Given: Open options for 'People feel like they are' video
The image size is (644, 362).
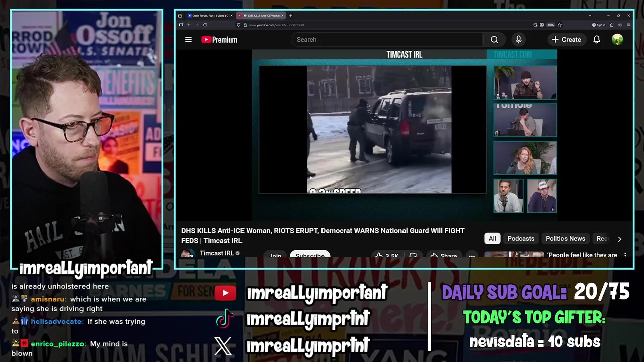Looking at the screenshot, I should click(625, 255).
